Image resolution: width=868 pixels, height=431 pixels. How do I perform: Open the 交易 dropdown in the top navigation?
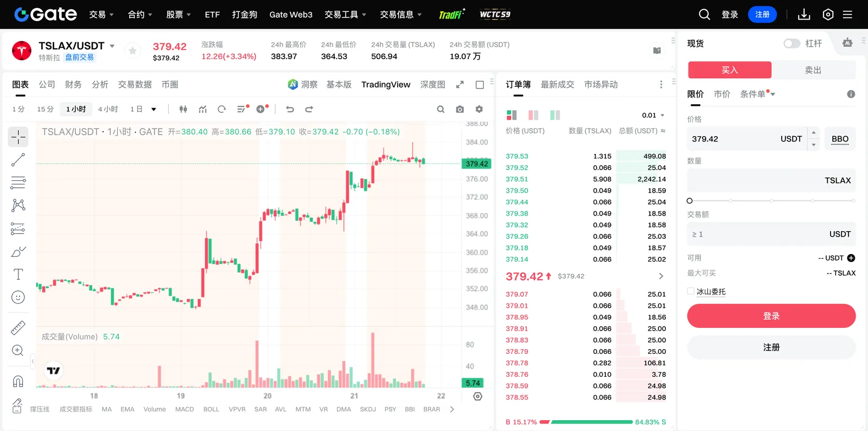[101, 15]
